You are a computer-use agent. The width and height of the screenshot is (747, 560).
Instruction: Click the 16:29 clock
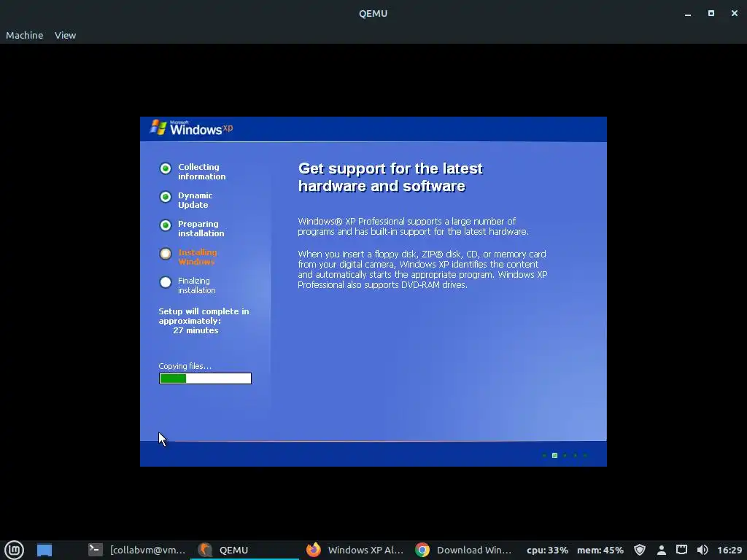coord(729,550)
